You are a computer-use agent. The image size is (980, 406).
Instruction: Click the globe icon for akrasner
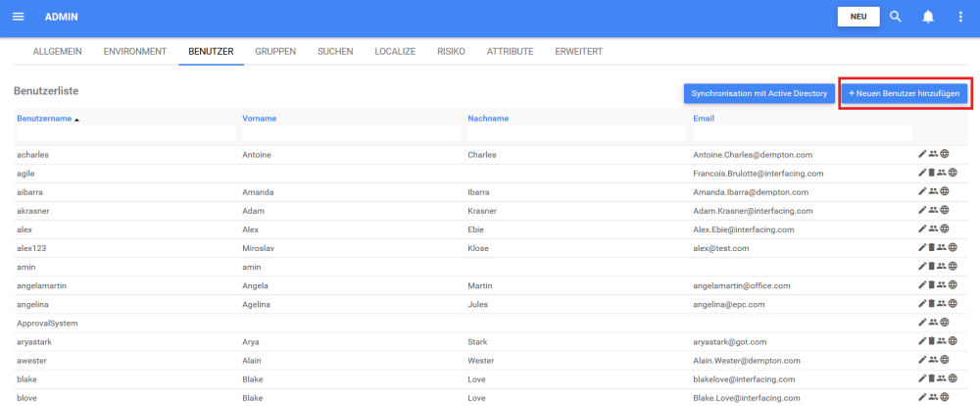click(x=945, y=211)
